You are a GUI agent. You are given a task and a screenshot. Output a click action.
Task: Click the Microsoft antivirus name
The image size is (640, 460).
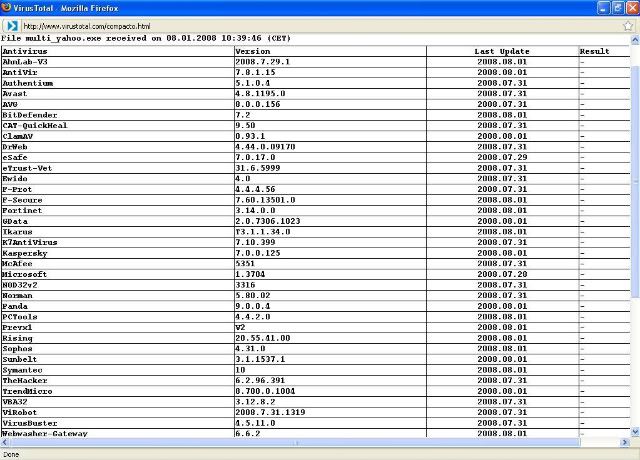pyautogui.click(x=24, y=274)
